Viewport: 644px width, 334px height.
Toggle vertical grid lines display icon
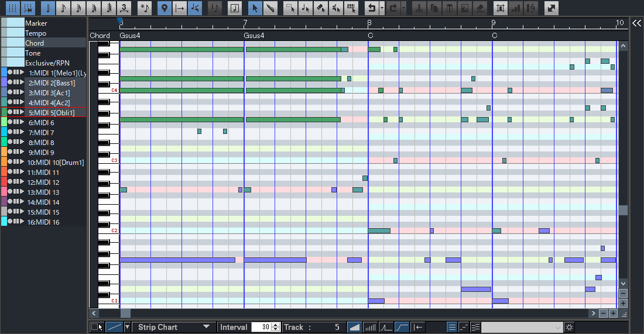point(13,8)
